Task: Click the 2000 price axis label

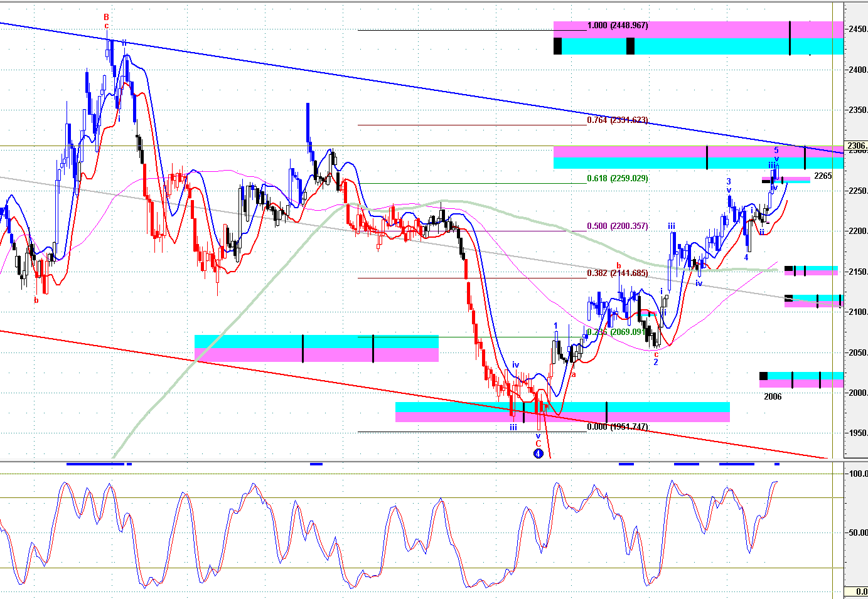Action: coord(858,393)
